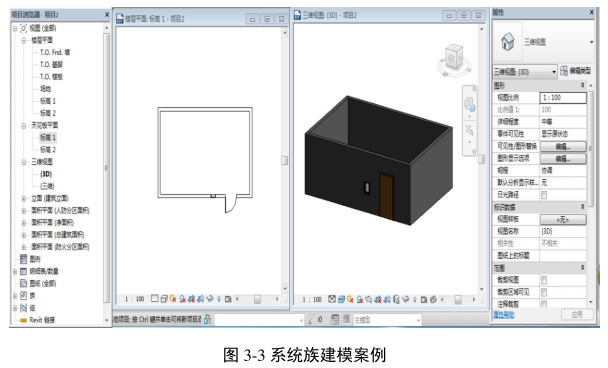
Task: Click the Revit 链接 link icon in browser
Action: point(23,320)
